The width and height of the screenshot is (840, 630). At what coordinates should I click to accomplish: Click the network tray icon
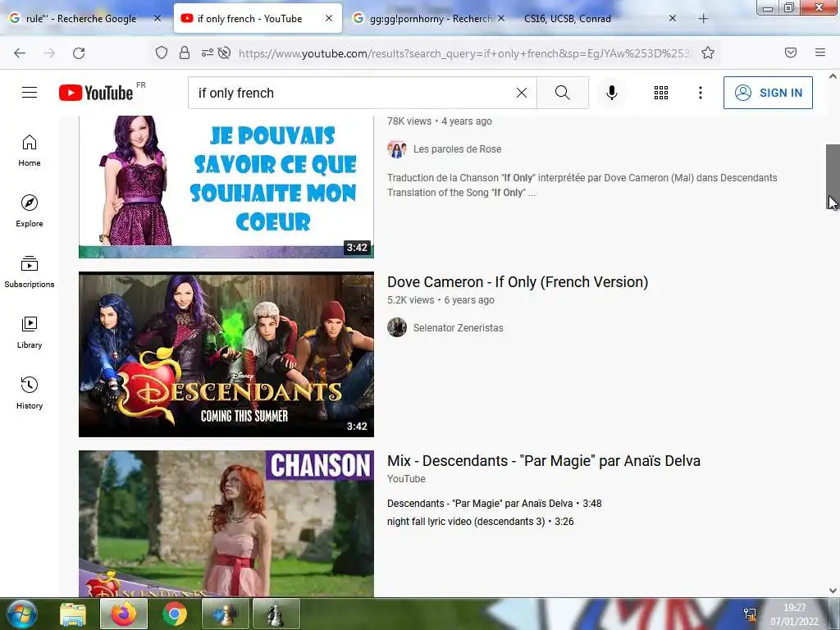coord(750,614)
